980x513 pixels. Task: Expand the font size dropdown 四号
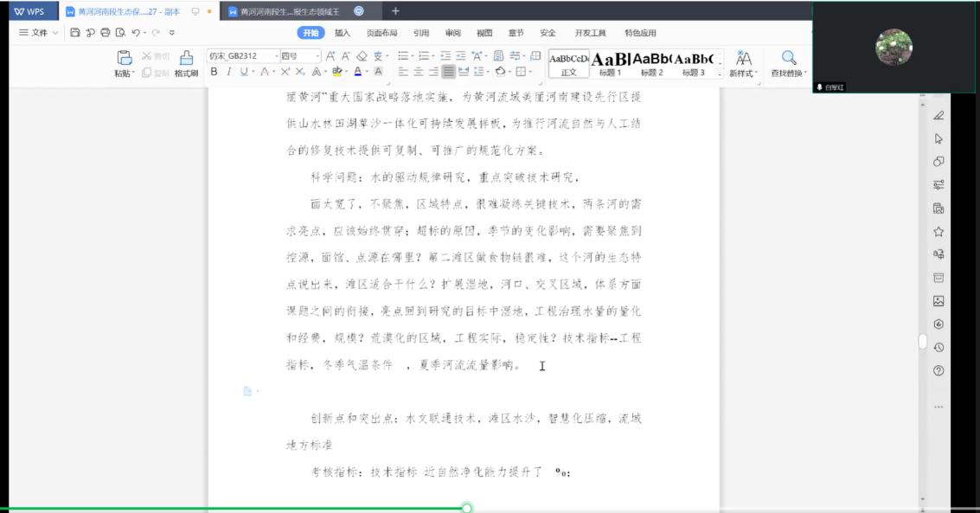[x=317, y=56]
